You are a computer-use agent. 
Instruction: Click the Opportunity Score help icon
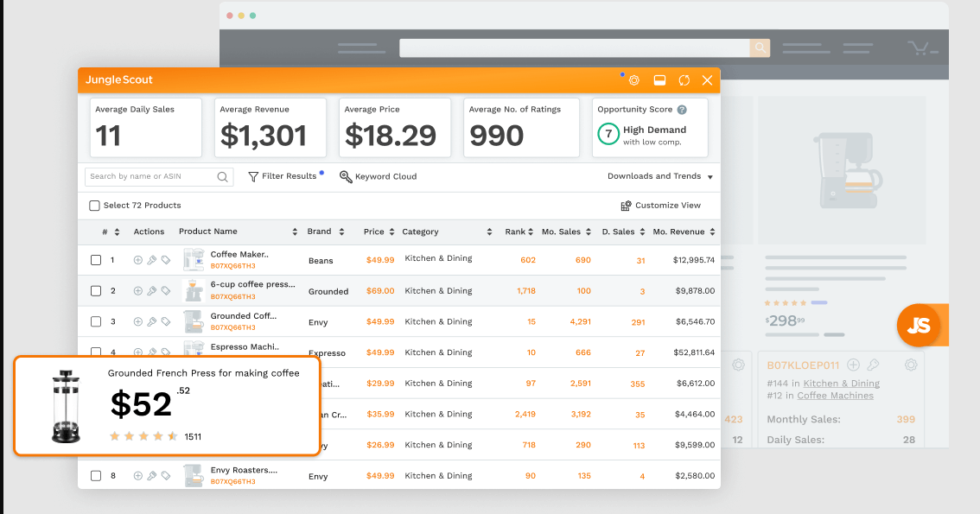pyautogui.click(x=682, y=110)
